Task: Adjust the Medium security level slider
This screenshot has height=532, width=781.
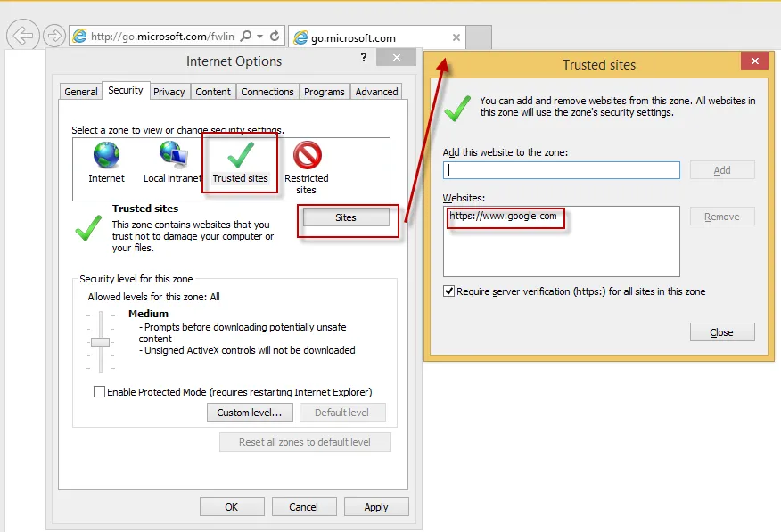Action: (x=100, y=342)
